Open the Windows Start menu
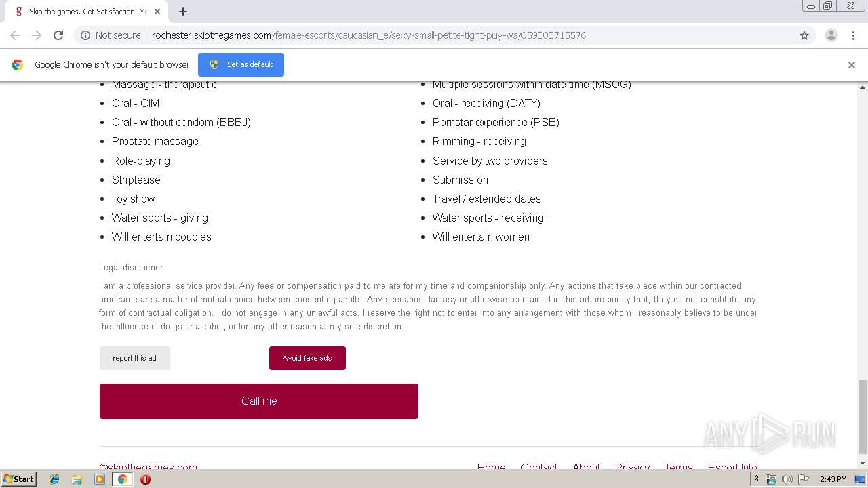Viewport: 868px width, 488px height. point(18,479)
